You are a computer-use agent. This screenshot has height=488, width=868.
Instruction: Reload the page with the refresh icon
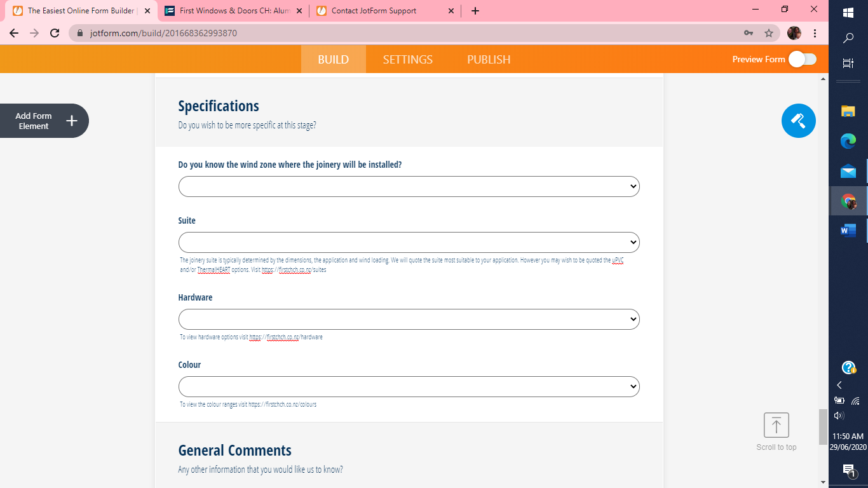pos(54,32)
